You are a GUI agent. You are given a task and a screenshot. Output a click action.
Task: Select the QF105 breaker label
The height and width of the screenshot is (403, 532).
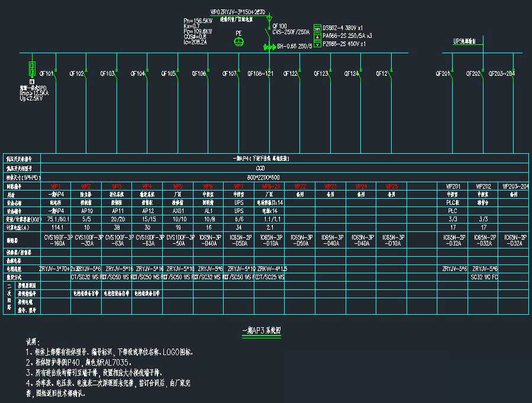coord(168,73)
